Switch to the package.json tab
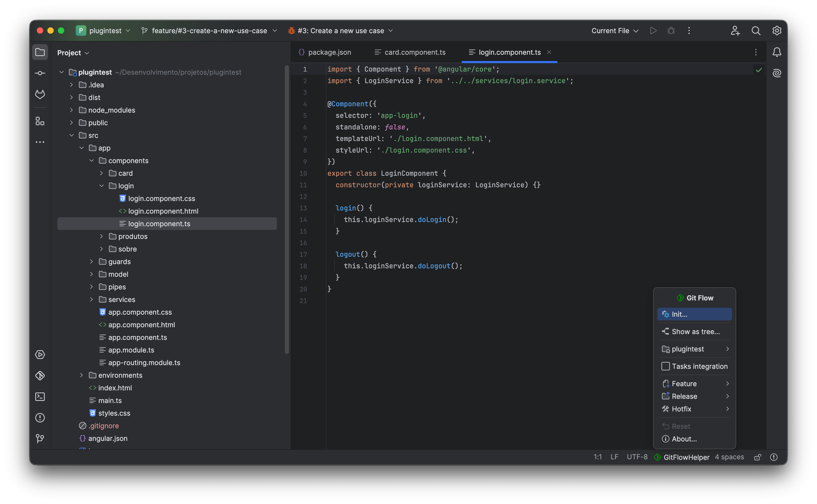 [x=325, y=52]
